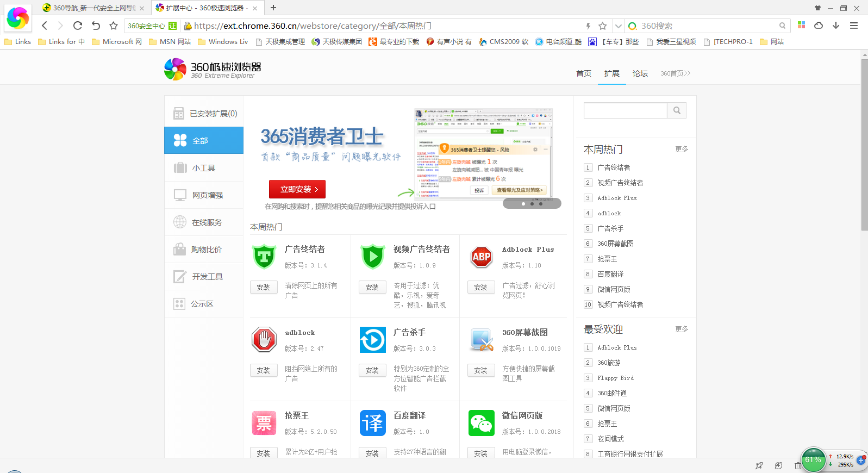Expand the address bar dropdown arrow

coord(618,26)
